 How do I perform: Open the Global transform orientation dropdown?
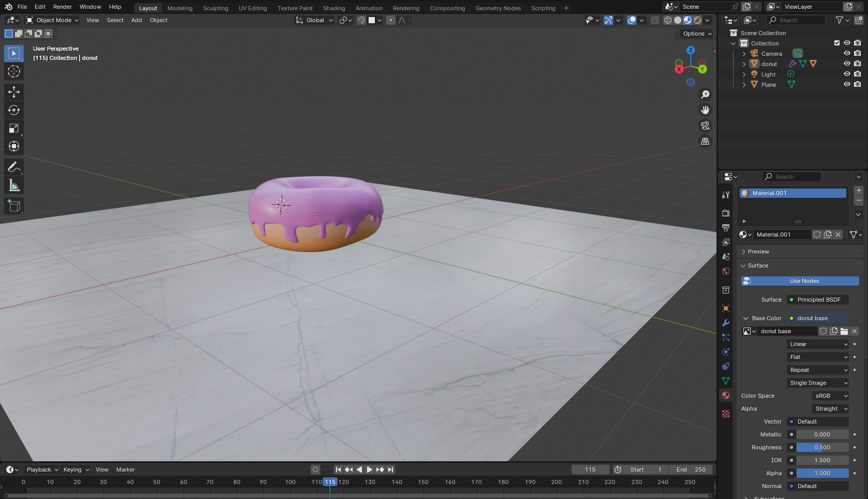314,20
